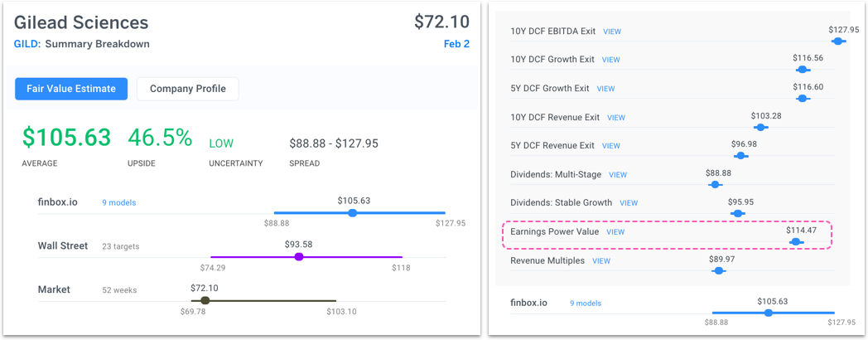Click the GILD: ticker link
Viewport: 868px width, 340px height.
(27, 44)
